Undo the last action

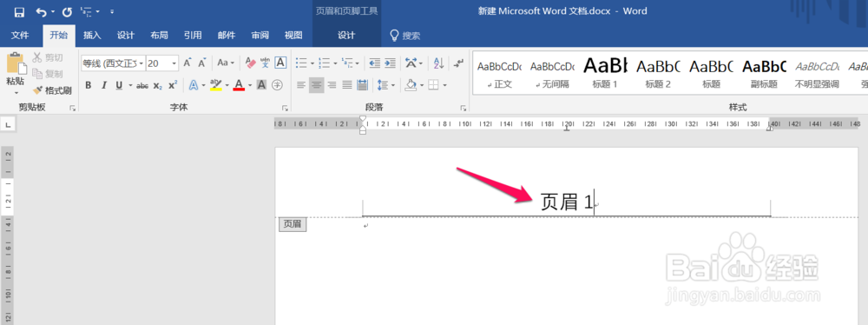[x=42, y=11]
